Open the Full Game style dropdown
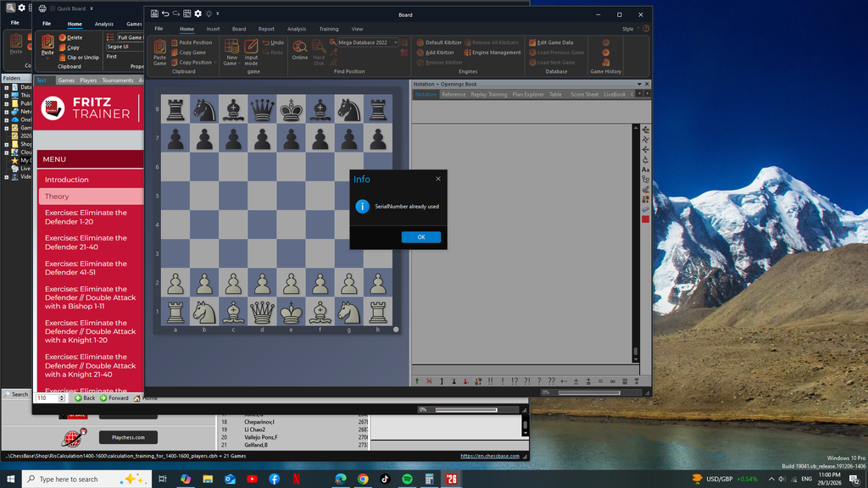The width and height of the screenshot is (868, 488). [x=130, y=37]
